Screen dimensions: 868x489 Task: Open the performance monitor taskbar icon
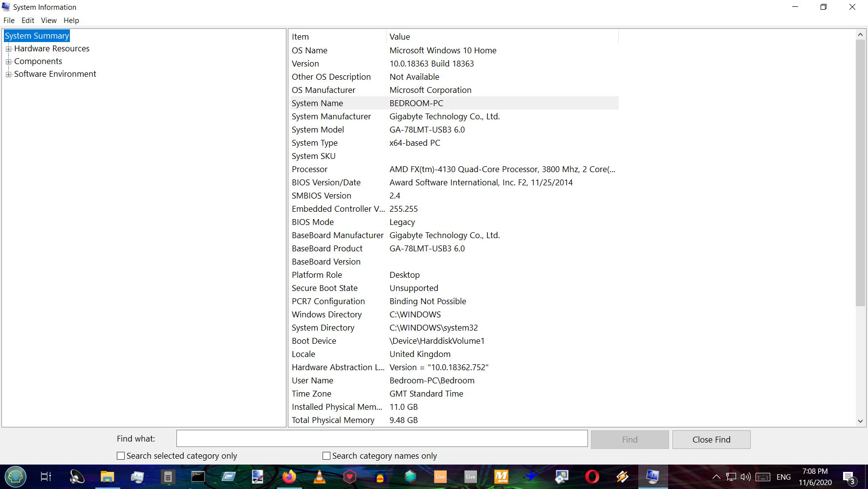[x=137, y=476]
